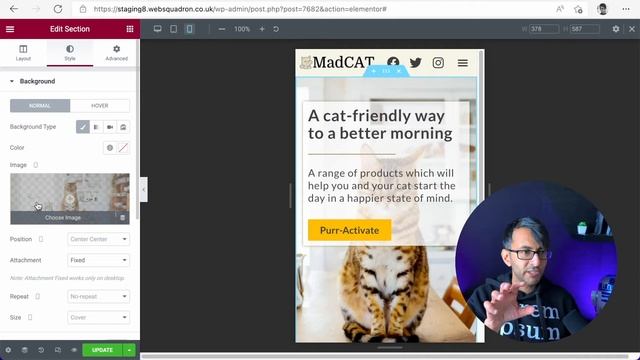This screenshot has height=360, width=640.
Task: Open the Twitter social icon
Action: (x=416, y=62)
